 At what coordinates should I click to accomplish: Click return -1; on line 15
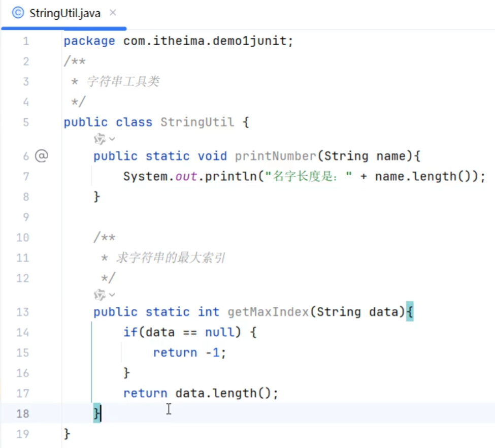coord(190,353)
